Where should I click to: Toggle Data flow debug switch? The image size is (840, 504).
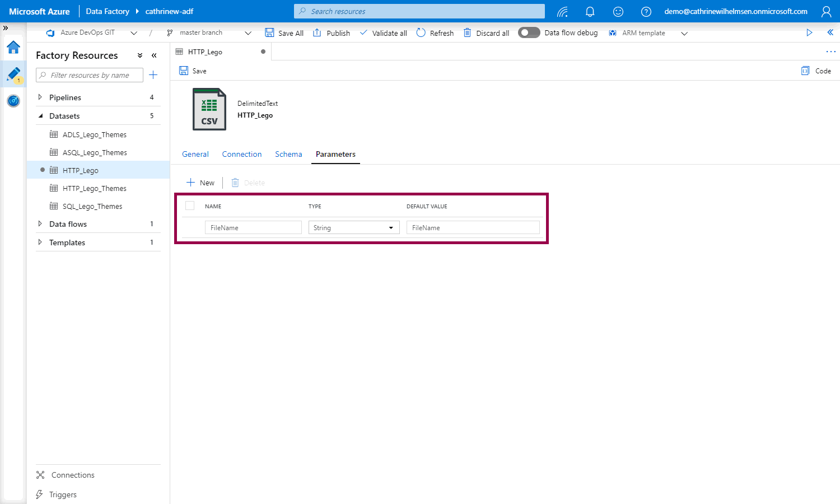pyautogui.click(x=529, y=33)
